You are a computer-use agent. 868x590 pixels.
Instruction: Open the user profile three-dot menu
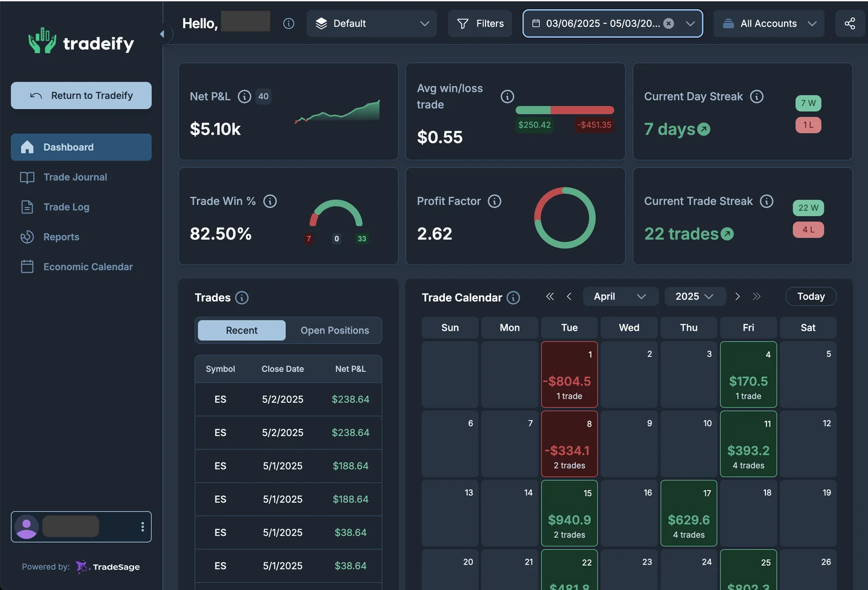point(143,527)
